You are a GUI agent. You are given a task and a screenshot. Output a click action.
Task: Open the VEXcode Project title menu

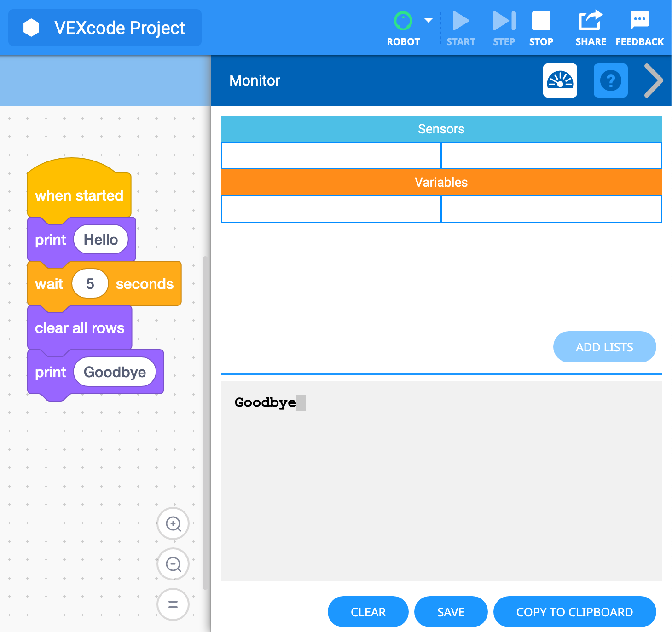tap(104, 28)
